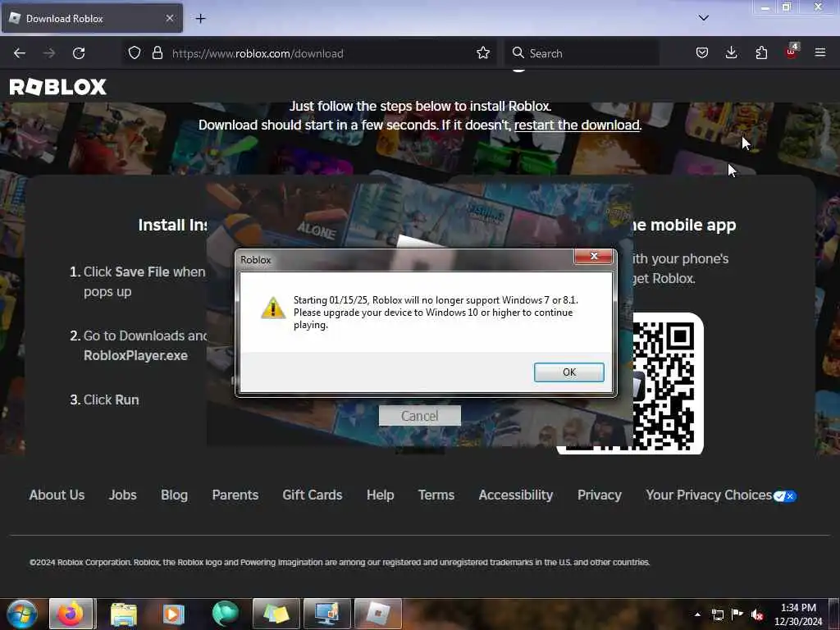The image size is (840, 630).
Task: Open the About Us footer link
Action: 57,495
